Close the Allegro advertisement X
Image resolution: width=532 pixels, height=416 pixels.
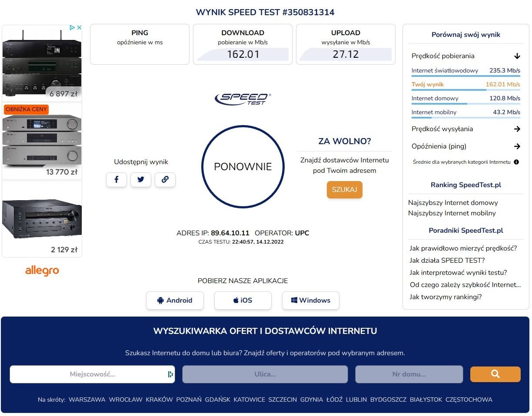pyautogui.click(x=79, y=27)
